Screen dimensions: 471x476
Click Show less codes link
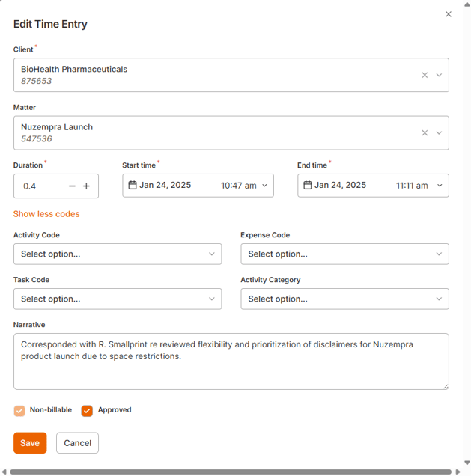tap(46, 214)
